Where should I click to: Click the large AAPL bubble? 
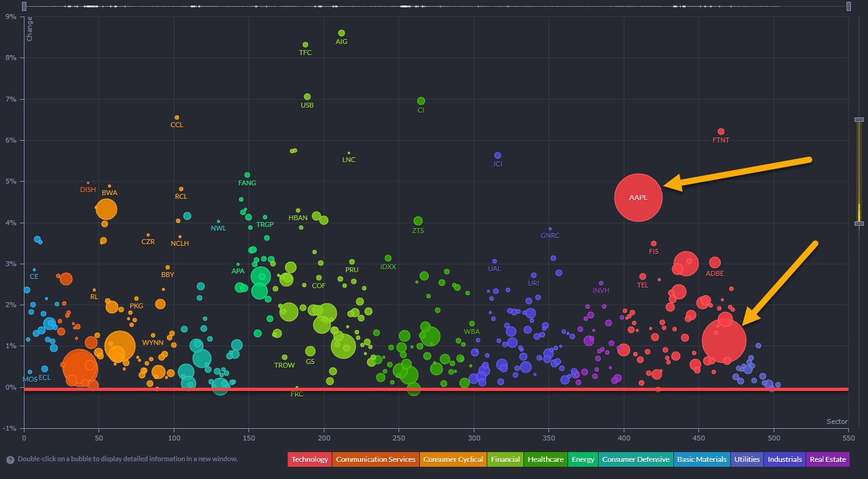[x=638, y=197]
